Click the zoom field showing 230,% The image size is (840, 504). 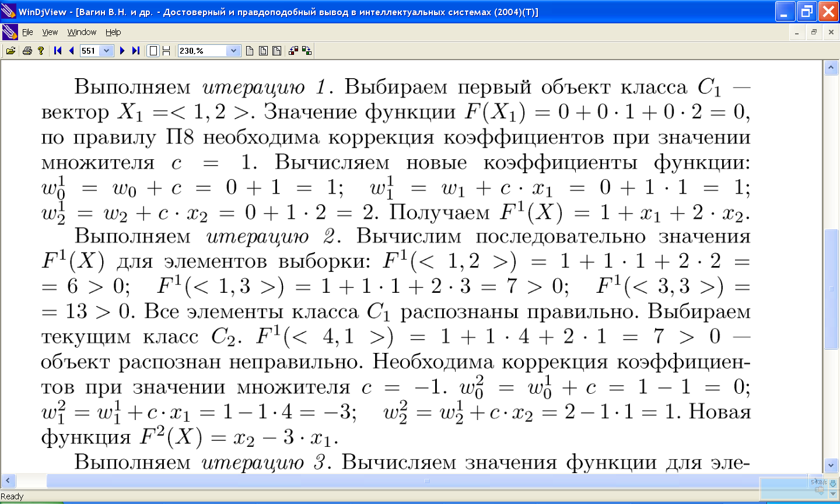[202, 51]
